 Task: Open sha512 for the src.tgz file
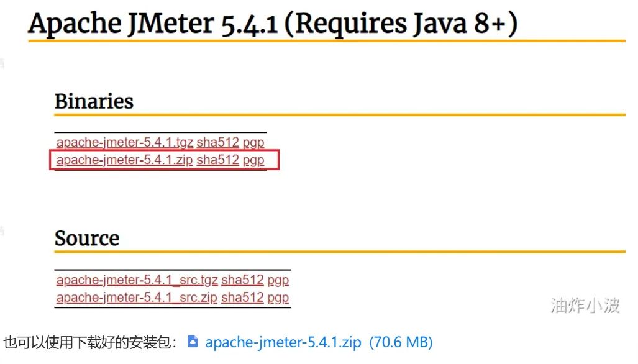242,280
